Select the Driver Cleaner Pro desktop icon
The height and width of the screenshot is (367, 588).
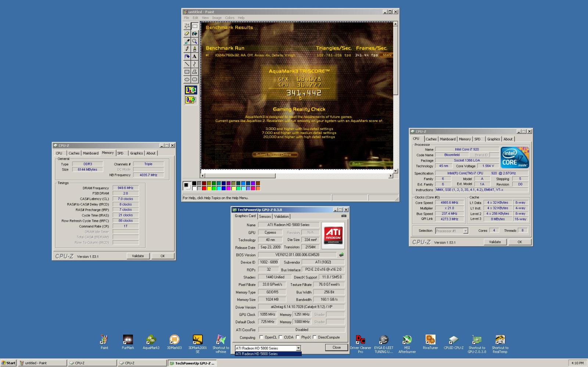click(361, 343)
